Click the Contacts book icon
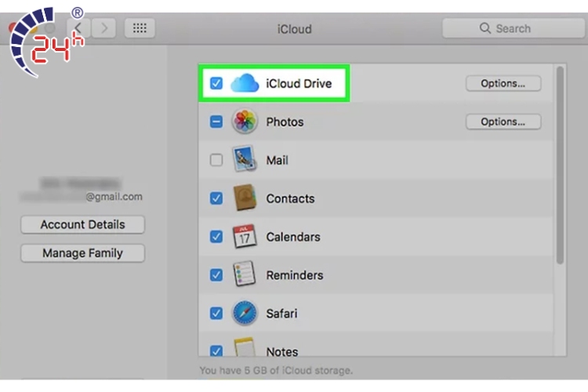 point(245,198)
